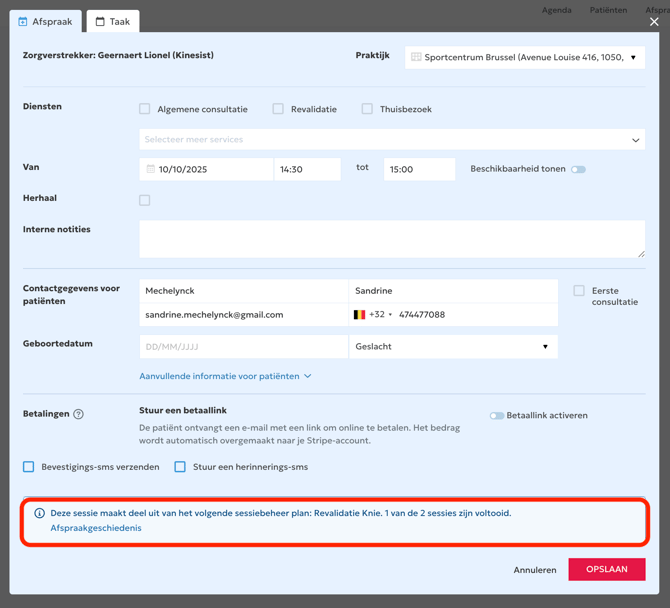
Task: Enable the Betaallink activeren toggle
Action: click(496, 415)
